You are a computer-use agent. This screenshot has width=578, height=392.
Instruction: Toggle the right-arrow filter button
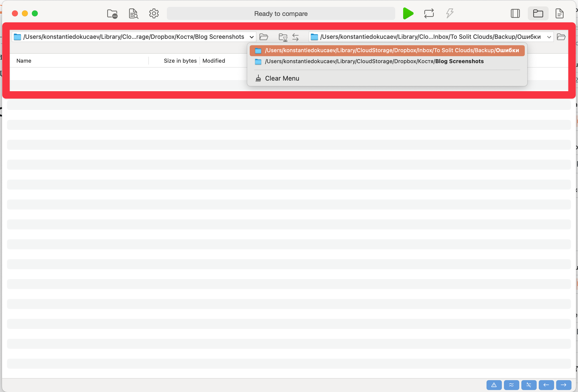pos(564,385)
